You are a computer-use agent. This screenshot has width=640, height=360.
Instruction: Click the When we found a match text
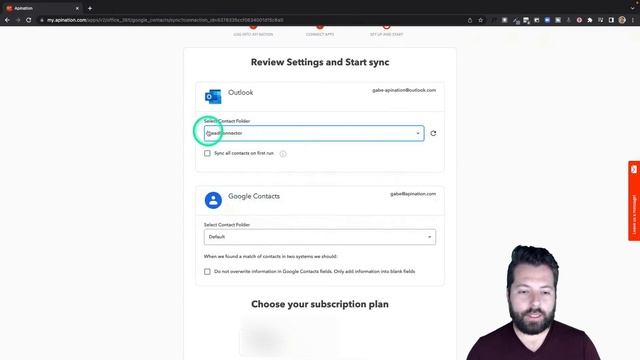tap(271, 256)
